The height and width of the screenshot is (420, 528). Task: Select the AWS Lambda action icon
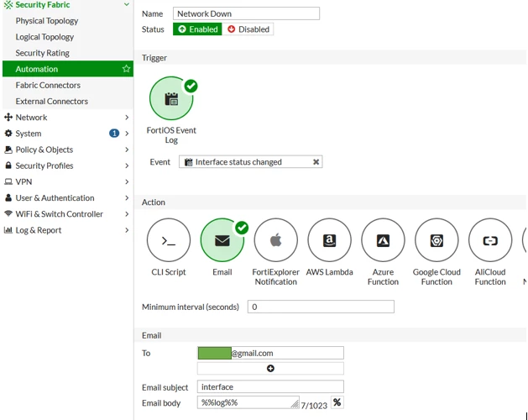click(329, 240)
